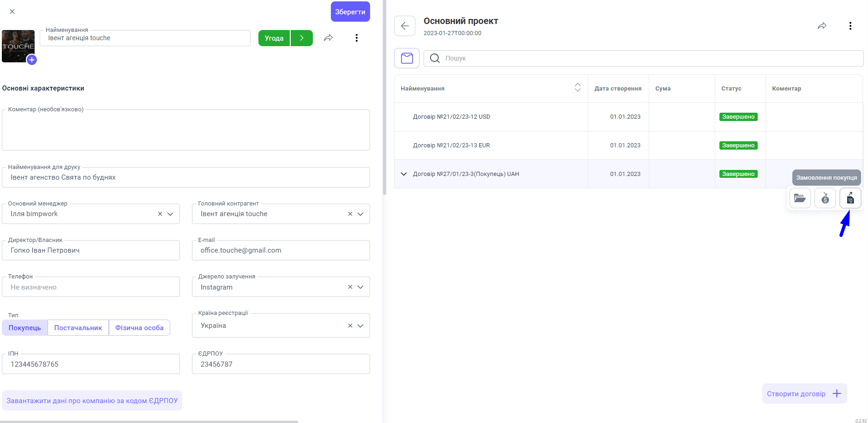Open row Договір №21/02/23-12 USD

pyautogui.click(x=451, y=117)
